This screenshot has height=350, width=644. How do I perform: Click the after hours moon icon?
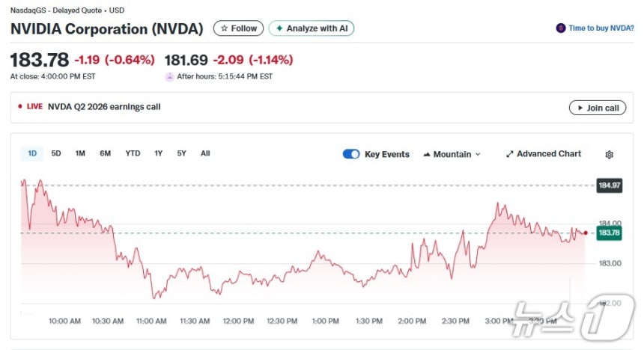[169, 76]
